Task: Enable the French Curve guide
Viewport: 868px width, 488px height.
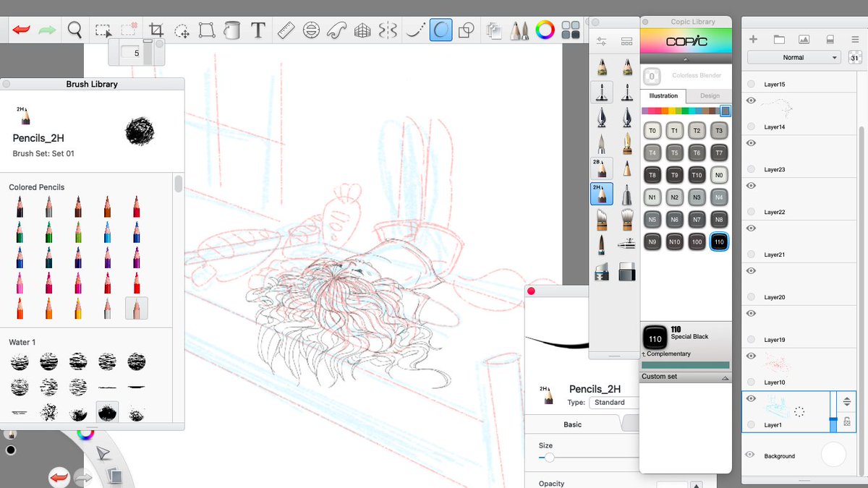Action: [337, 30]
